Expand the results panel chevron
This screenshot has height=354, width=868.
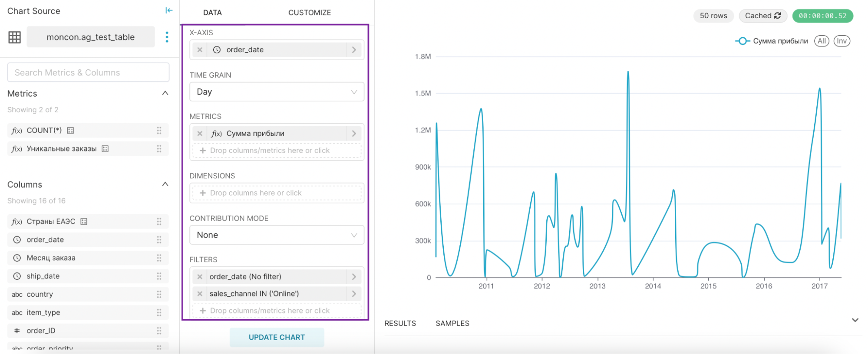pos(855,320)
